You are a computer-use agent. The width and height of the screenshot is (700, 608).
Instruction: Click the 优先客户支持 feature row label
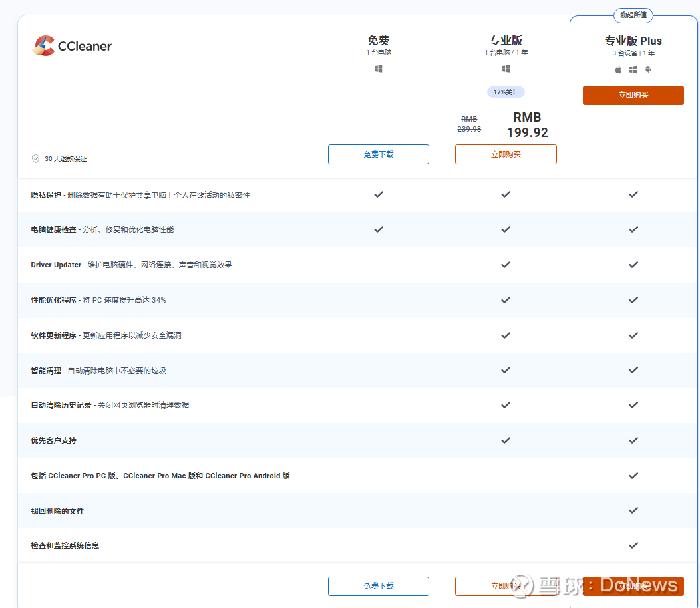tap(53, 440)
